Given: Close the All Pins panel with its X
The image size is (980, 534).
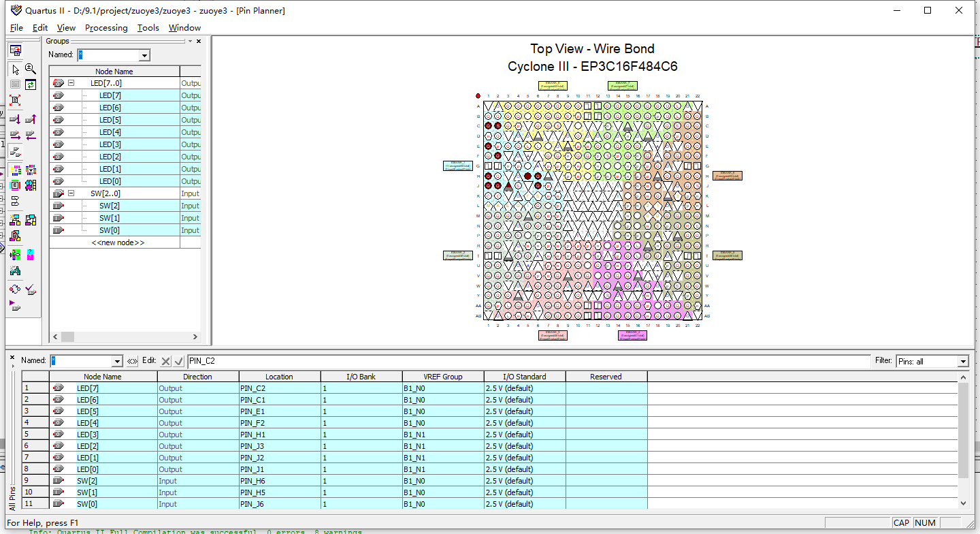Looking at the screenshot, I should click(x=12, y=356).
